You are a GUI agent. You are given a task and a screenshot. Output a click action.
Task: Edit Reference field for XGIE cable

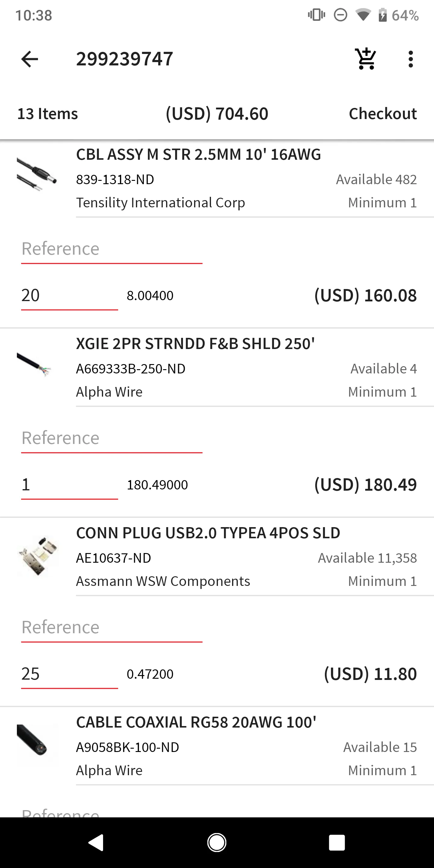[x=112, y=439]
